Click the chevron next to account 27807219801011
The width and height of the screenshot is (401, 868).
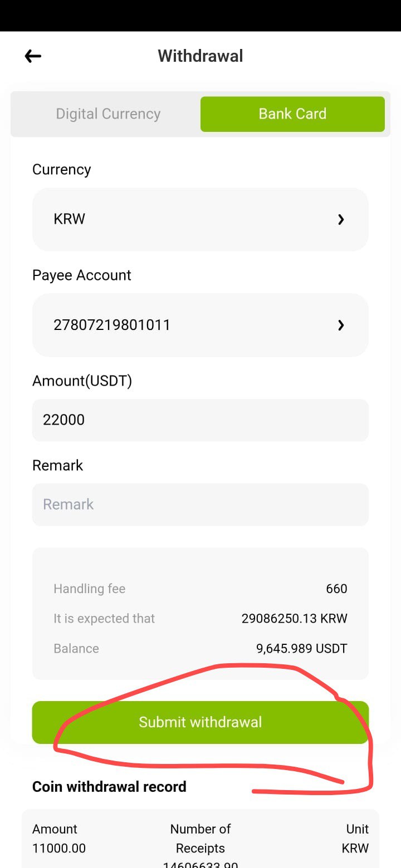point(341,325)
